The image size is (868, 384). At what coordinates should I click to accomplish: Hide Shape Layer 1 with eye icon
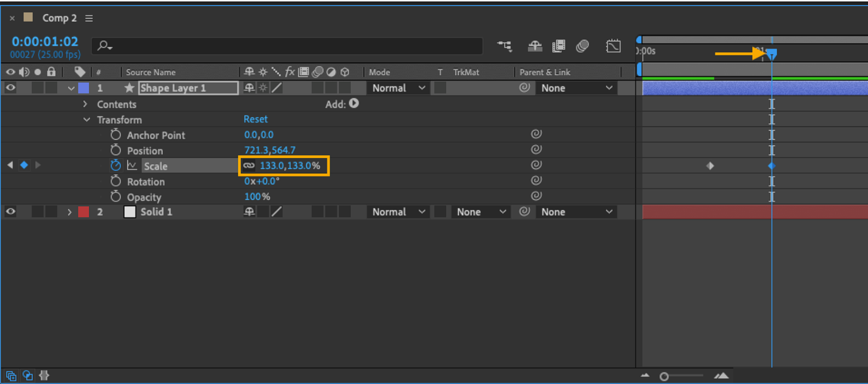pos(11,88)
